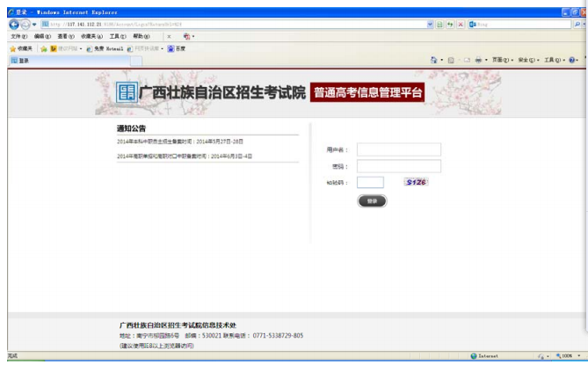Image resolution: width=588 pixels, height=379 pixels.
Task: Click the captcha image to refresh it
Action: tap(416, 182)
